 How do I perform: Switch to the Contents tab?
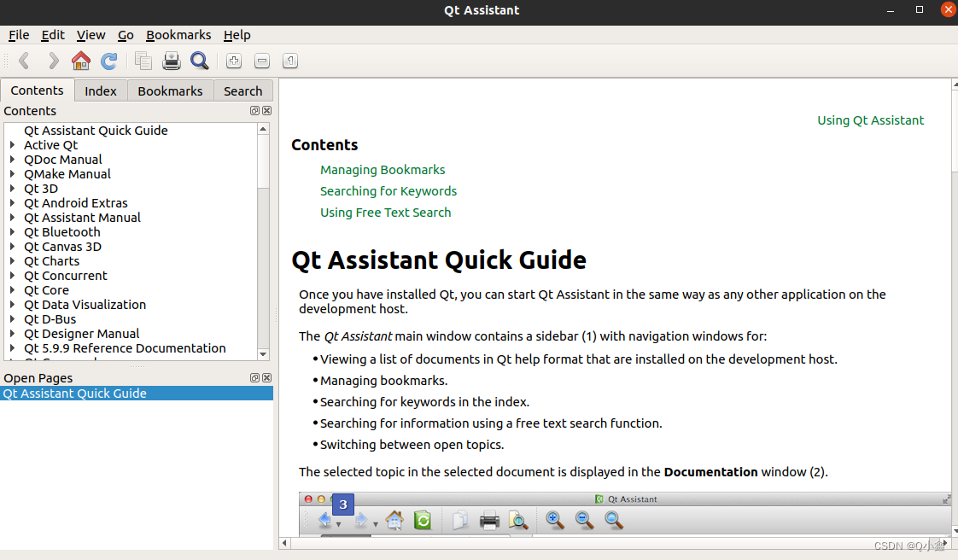[37, 90]
